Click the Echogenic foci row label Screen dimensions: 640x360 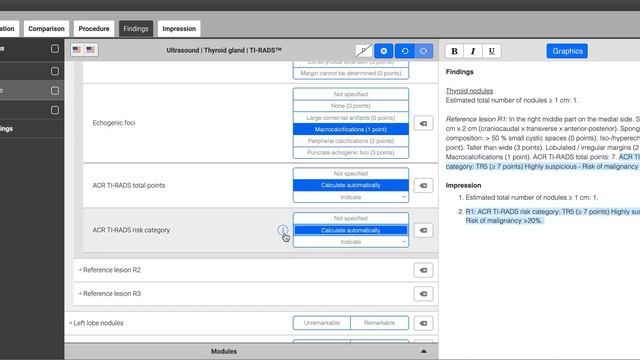click(114, 123)
